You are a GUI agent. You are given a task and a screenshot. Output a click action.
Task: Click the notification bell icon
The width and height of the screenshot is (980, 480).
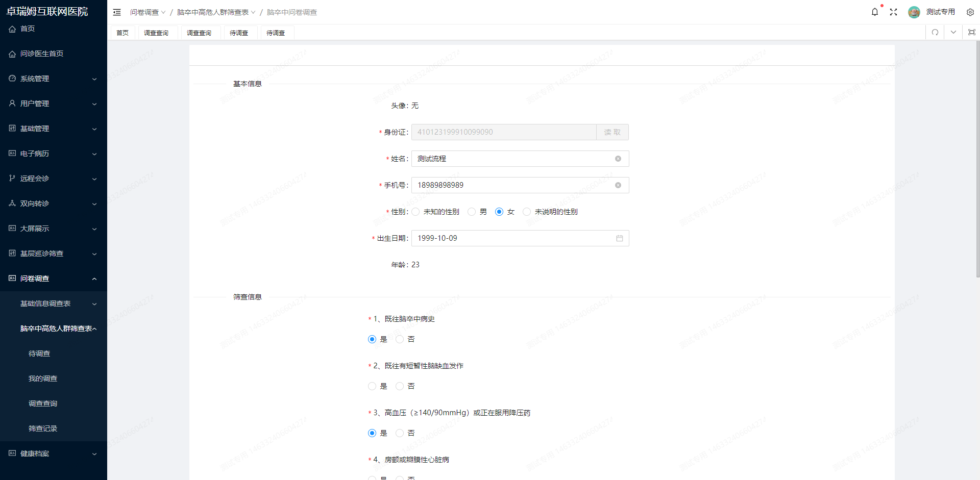[x=874, y=12]
